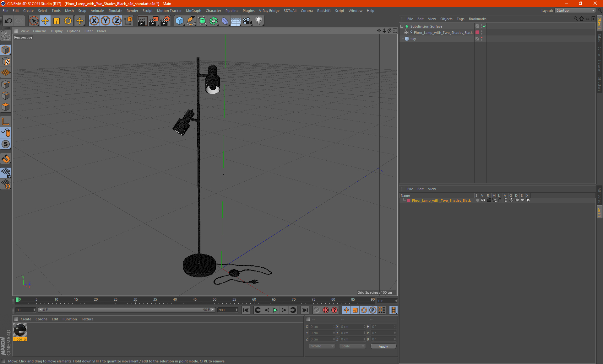Open the Cameras viewport menu

coord(40,31)
